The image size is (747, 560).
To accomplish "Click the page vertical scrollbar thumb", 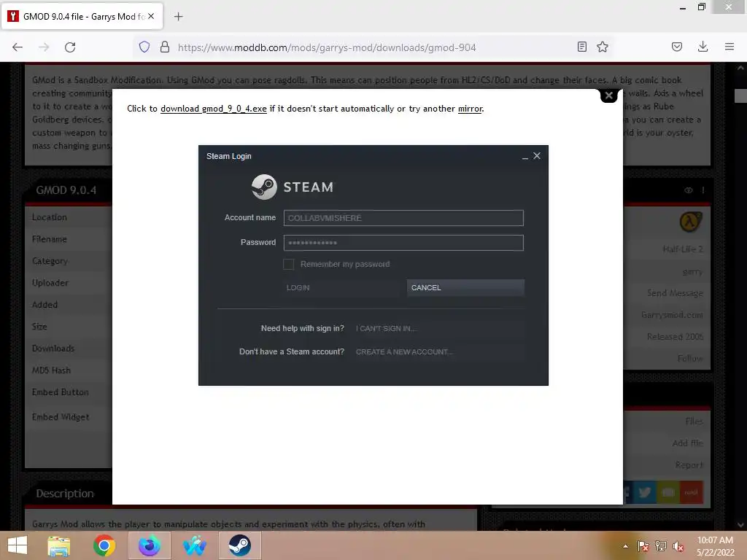I will [x=740, y=96].
